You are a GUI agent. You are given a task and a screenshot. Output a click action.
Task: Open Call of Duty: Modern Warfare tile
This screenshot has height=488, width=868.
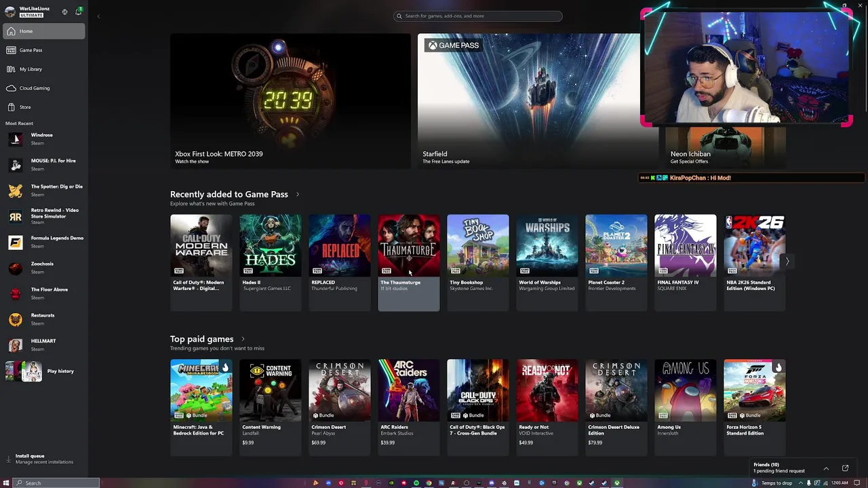coord(201,263)
